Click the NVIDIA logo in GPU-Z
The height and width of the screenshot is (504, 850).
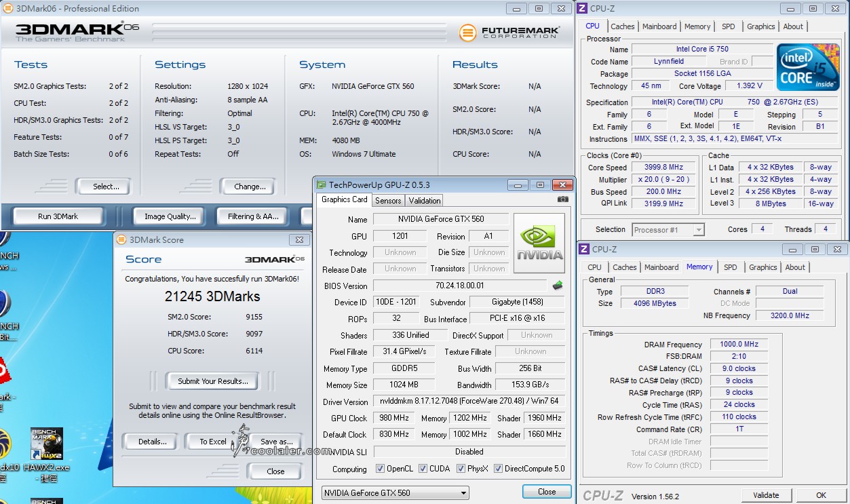click(x=539, y=244)
